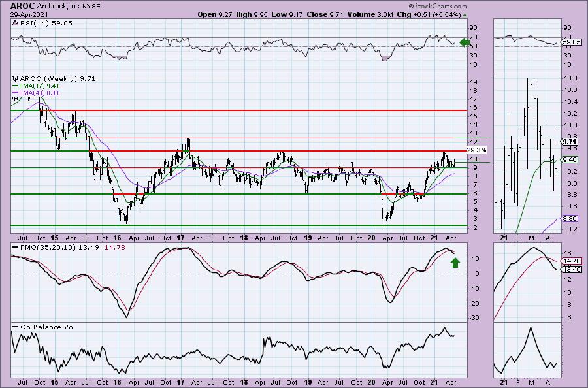This screenshot has width=588, height=388.
Task: Click the 90 label on left RSI axis
Action: click(473, 27)
